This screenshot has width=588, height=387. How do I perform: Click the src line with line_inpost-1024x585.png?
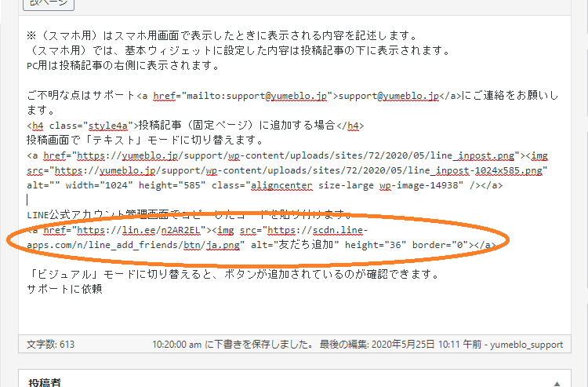click(x=287, y=170)
